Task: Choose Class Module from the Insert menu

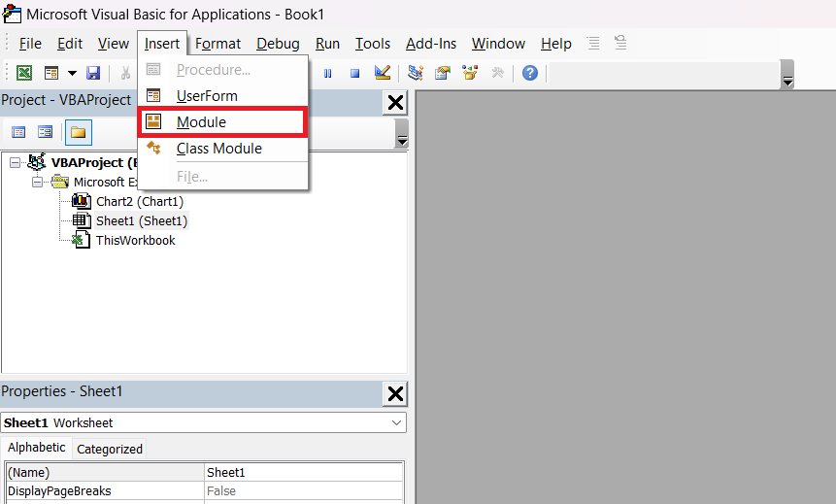Action: pos(223,149)
